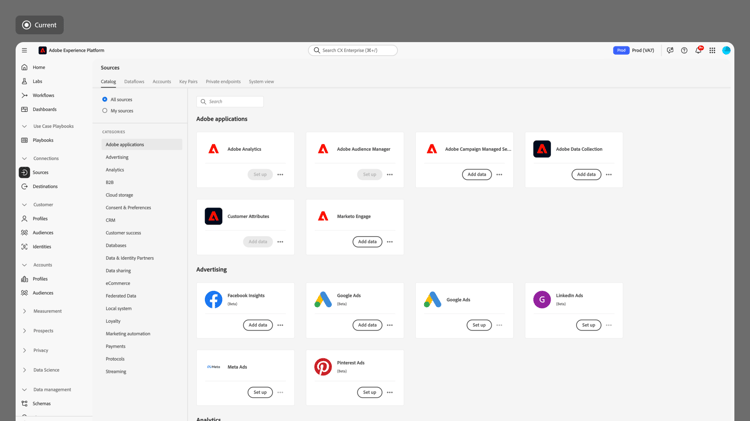Open Customer Audiences in the sidebar

click(43, 233)
